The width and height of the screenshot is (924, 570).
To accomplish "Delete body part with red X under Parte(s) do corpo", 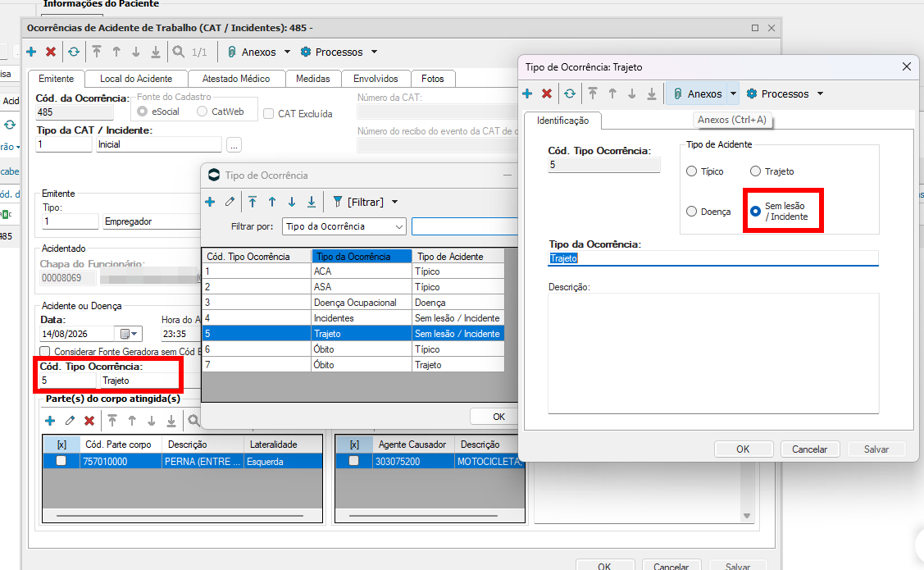I will pos(89,420).
